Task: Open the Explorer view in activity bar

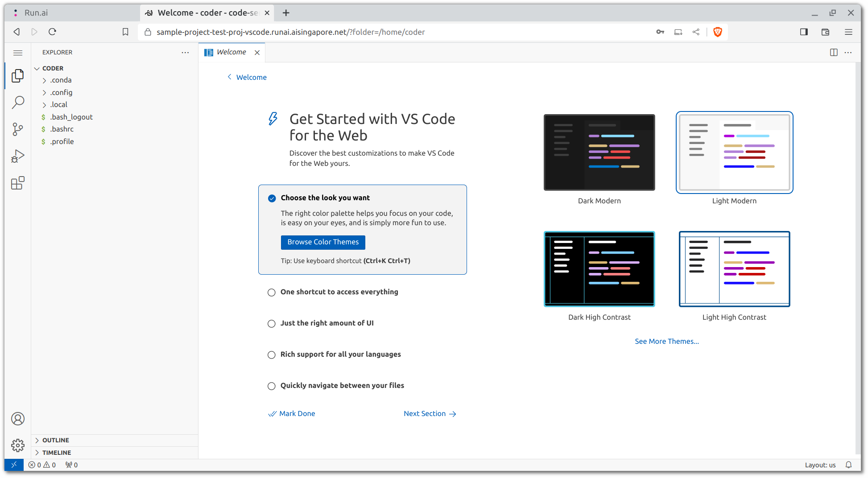Action: point(18,76)
